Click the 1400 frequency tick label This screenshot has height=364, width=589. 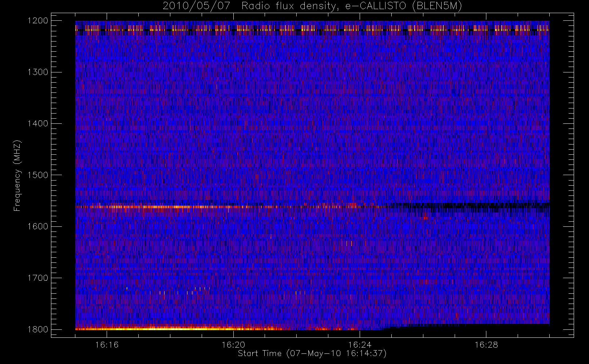click(x=38, y=123)
